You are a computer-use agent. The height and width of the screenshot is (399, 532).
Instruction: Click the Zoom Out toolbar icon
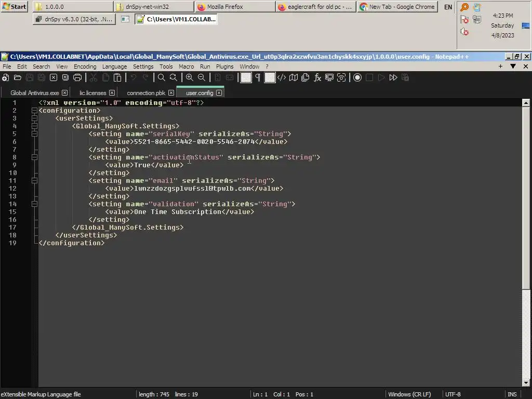coord(202,78)
